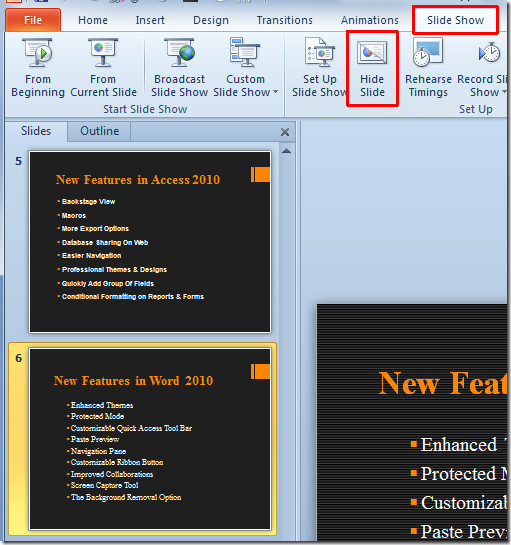
Task: Select slide 5 Access 2010 thumbnail
Action: (150, 242)
